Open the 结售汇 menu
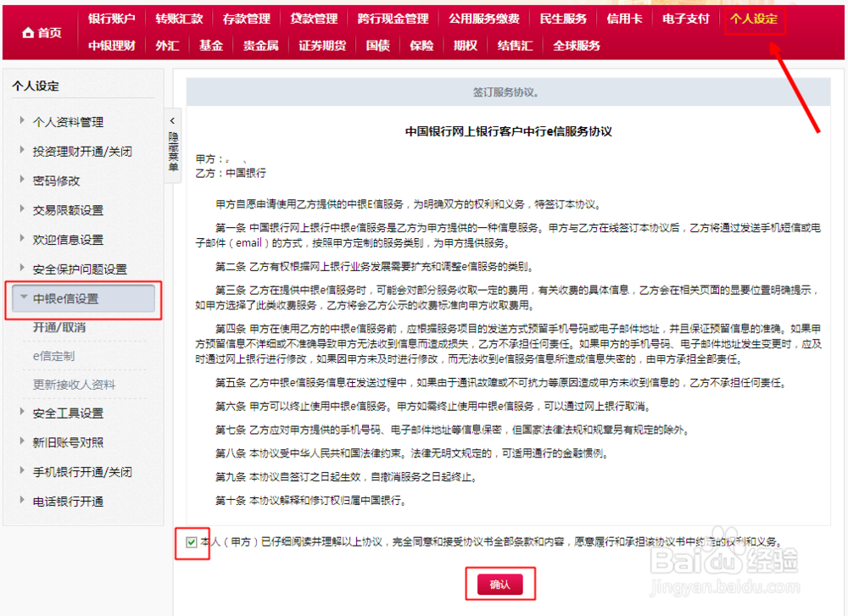 [x=515, y=46]
